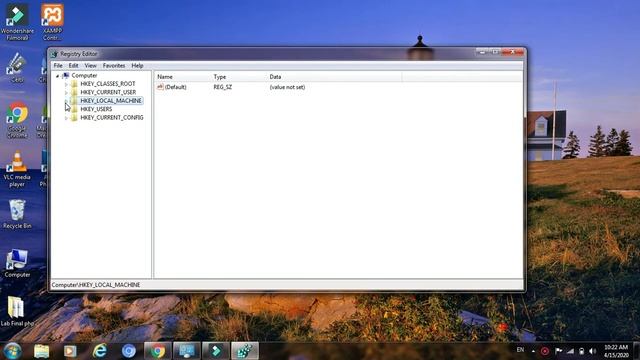Select the VLC media player desktop icon
The width and height of the screenshot is (640, 360).
pos(17,169)
